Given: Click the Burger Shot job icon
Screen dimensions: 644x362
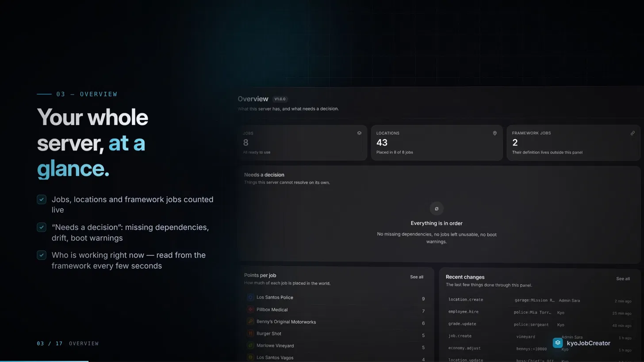Looking at the screenshot, I should tap(250, 333).
